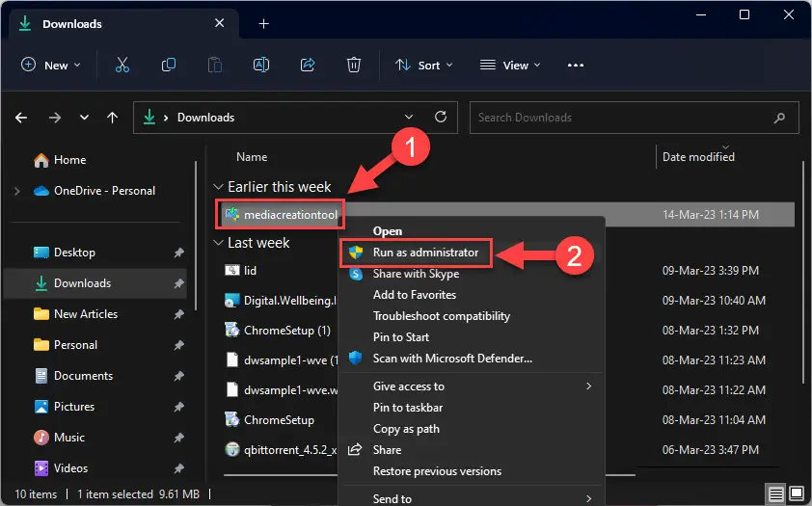Collapse the Earlier this week group
This screenshot has height=506, width=812.
pyautogui.click(x=219, y=187)
